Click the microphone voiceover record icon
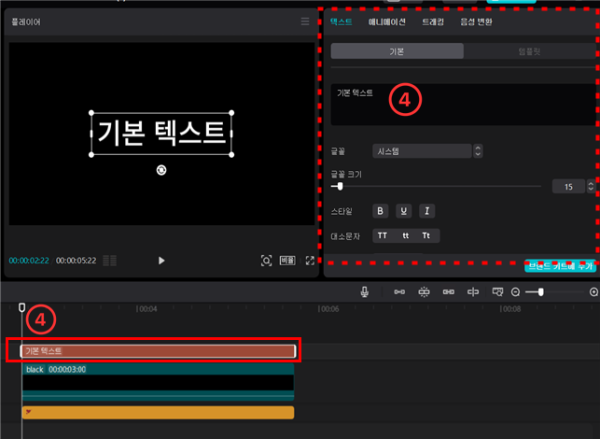This screenshot has height=439, width=600. point(366,292)
